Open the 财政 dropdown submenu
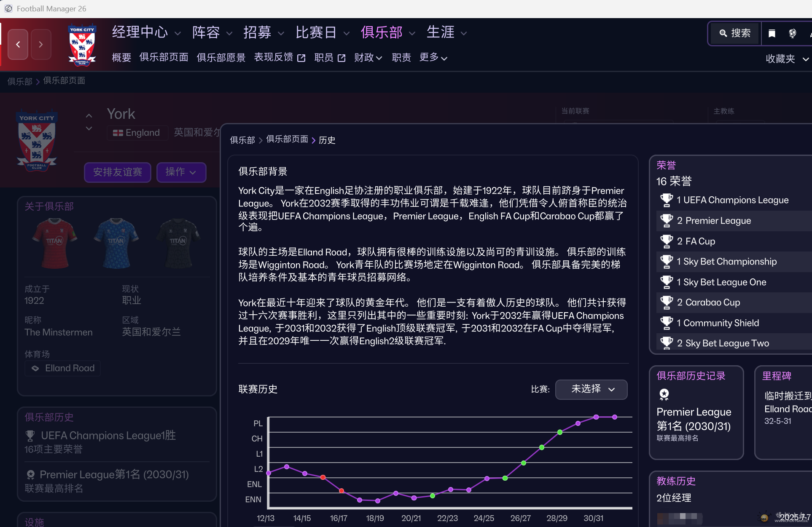Viewport: 812px width, 527px height. [x=368, y=58]
